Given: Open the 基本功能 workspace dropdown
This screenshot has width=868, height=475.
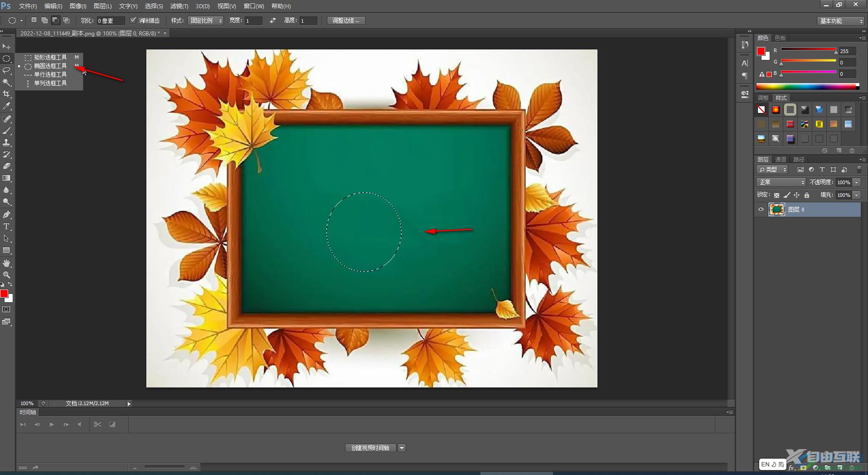Looking at the screenshot, I should click(841, 21).
